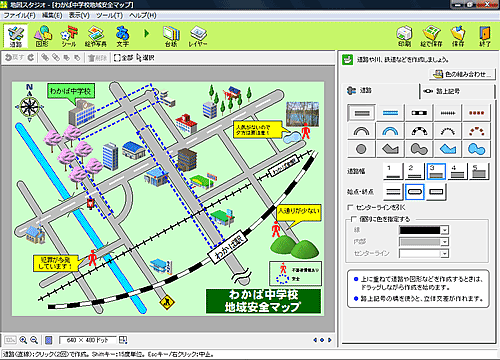Screen dimensions: 500x360
Task: Enable the 個別に色を指定する checkbox
Action: pos(354,219)
